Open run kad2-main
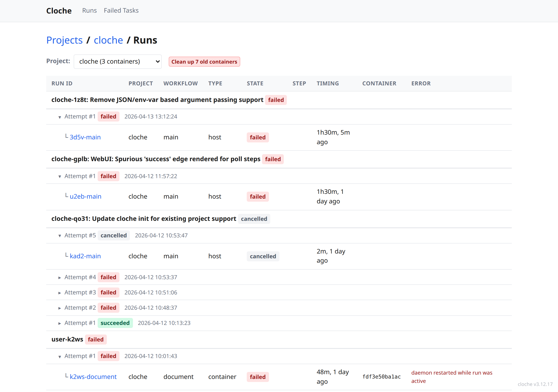This screenshot has width=558, height=392. (x=85, y=256)
